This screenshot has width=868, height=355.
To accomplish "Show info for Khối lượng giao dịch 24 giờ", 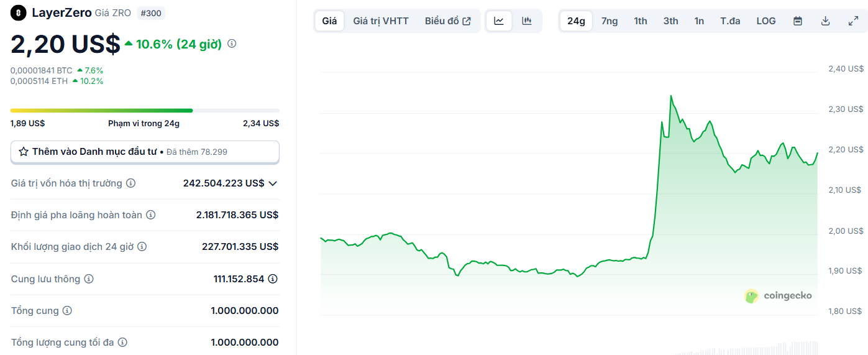I will 142,247.
